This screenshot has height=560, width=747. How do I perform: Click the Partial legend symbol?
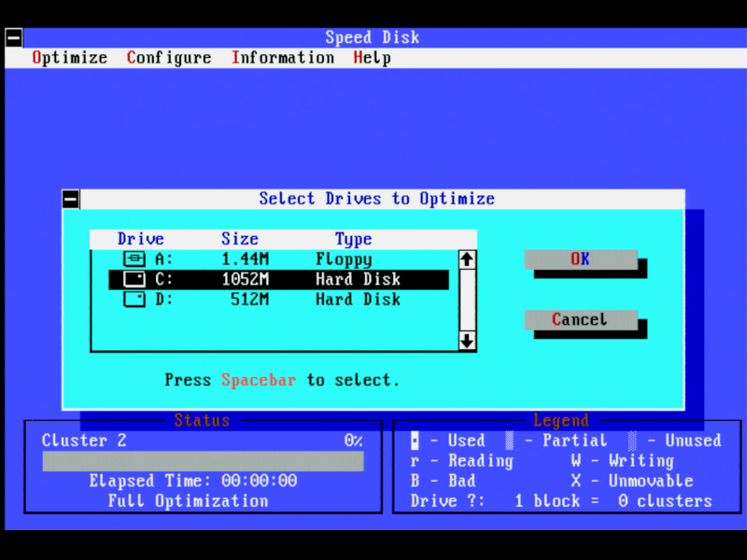[x=509, y=441]
